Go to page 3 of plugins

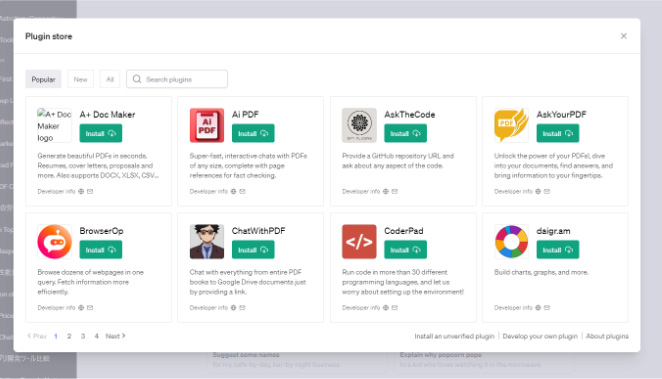83,336
